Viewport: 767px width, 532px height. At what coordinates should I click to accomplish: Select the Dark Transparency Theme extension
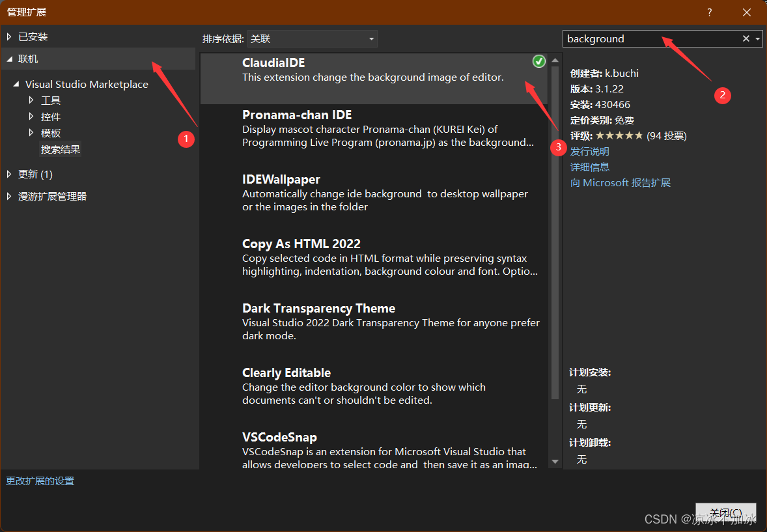[374, 322]
